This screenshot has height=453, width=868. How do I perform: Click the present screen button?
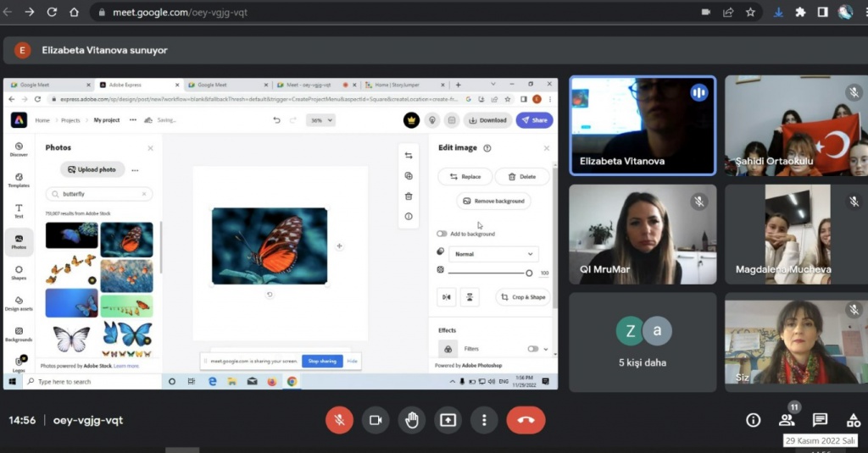coord(448,420)
